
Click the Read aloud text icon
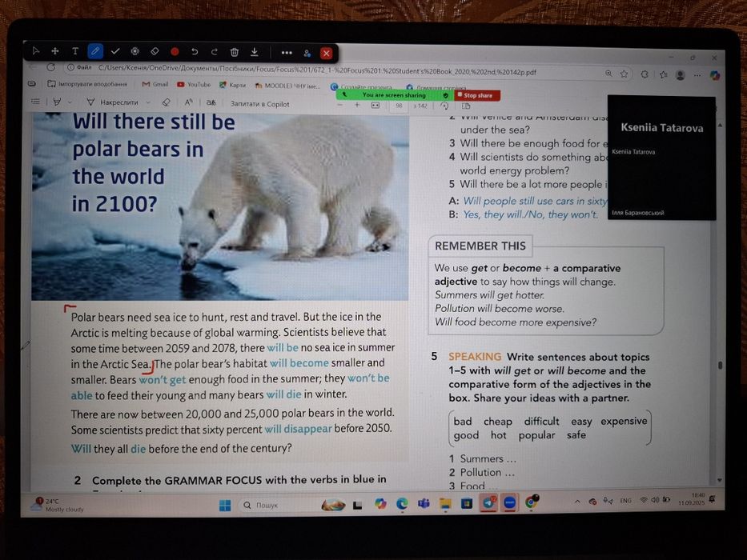(x=189, y=102)
